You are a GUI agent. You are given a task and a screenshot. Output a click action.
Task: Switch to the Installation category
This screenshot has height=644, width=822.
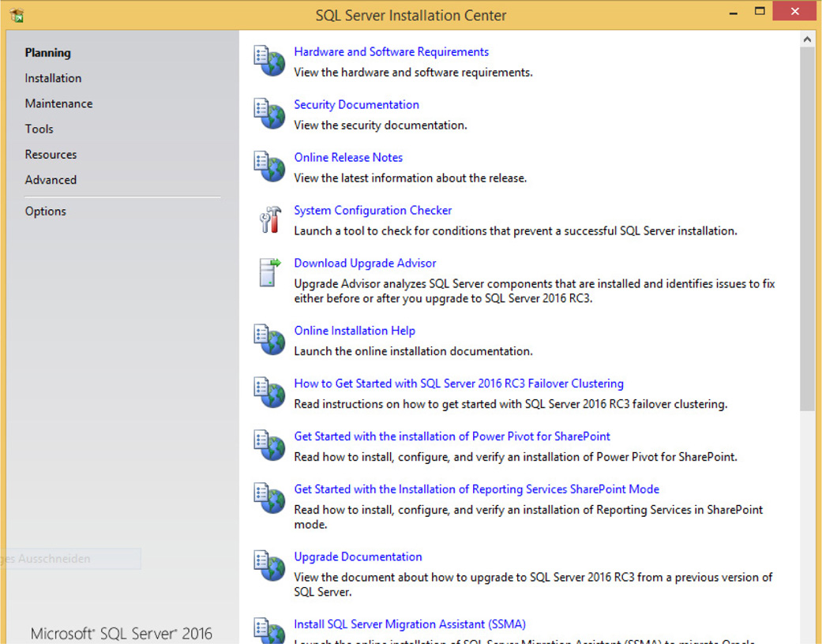[53, 78]
